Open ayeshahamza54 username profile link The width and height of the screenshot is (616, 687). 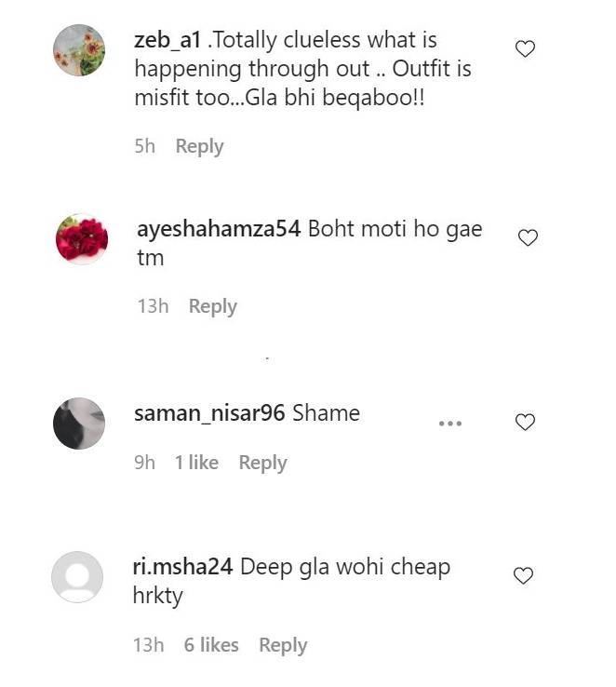[219, 230]
